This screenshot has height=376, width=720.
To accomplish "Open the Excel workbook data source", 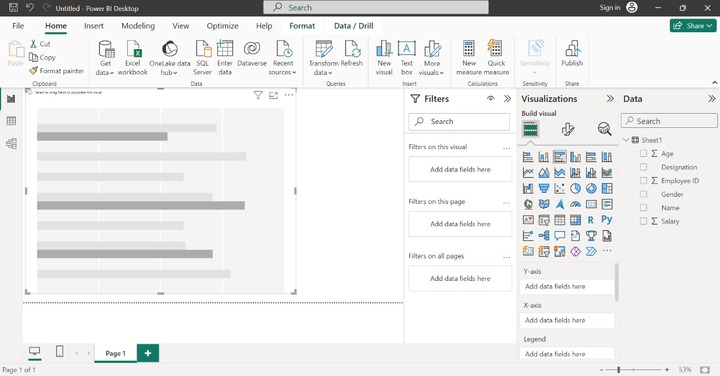I will [133, 57].
